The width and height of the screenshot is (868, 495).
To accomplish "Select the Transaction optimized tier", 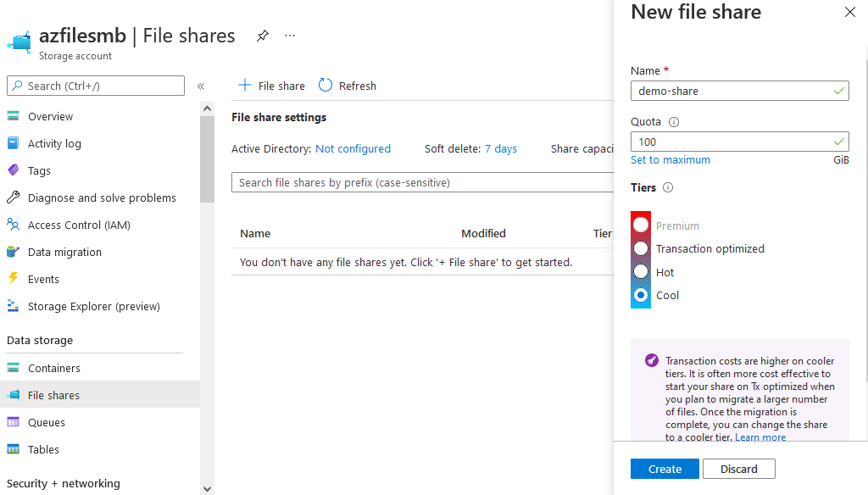I will [x=641, y=248].
